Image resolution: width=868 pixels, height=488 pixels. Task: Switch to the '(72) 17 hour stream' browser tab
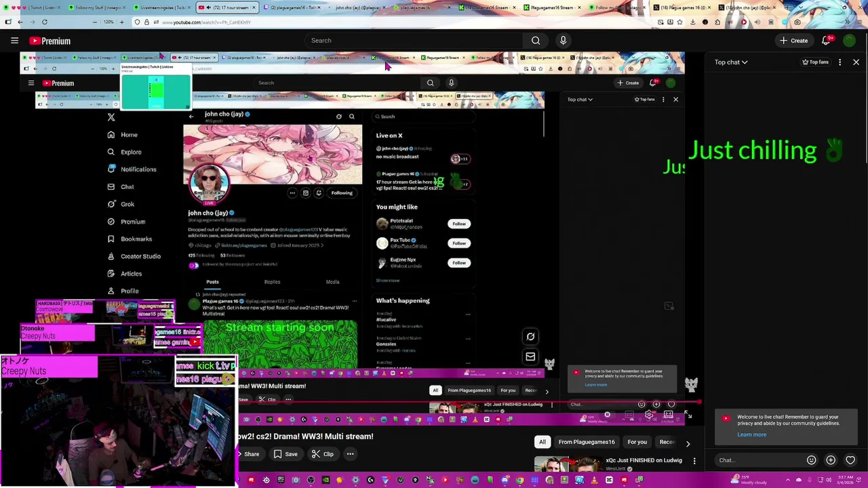227,7
